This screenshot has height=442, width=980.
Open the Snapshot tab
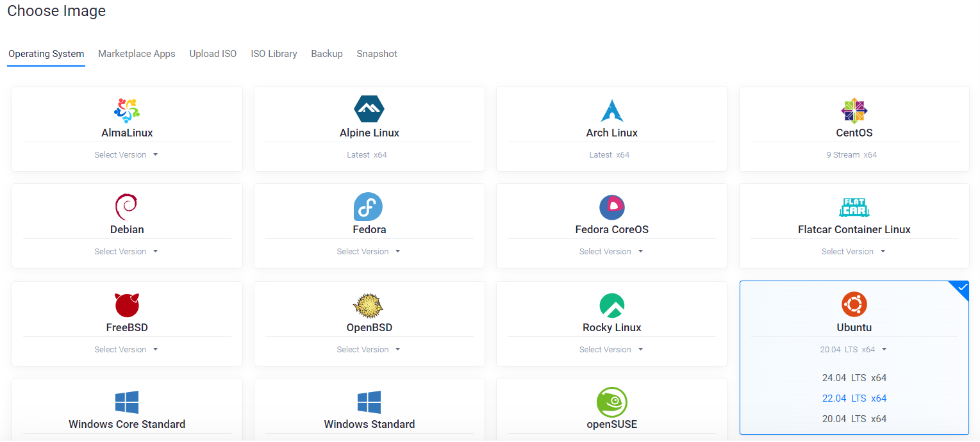pyautogui.click(x=377, y=54)
